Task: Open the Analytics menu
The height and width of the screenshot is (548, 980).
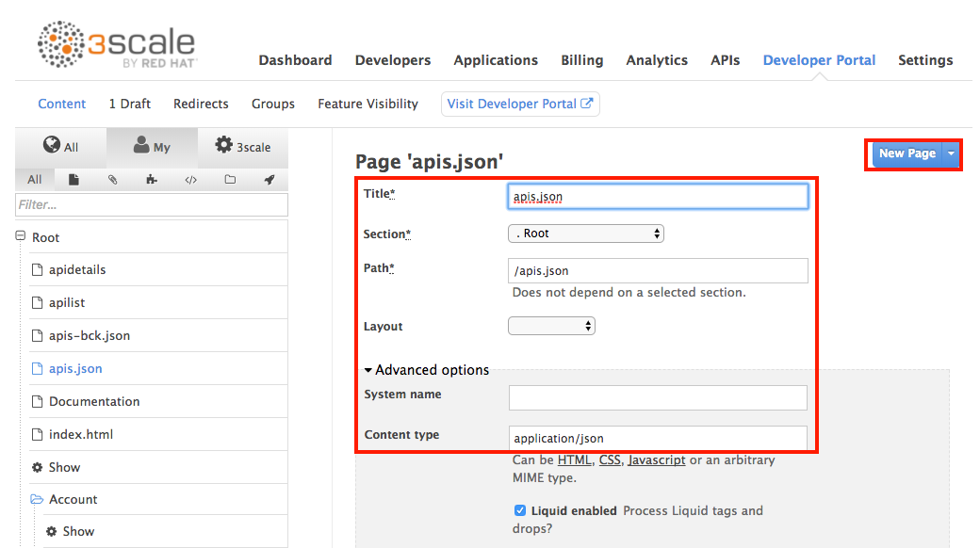Action: click(x=657, y=60)
